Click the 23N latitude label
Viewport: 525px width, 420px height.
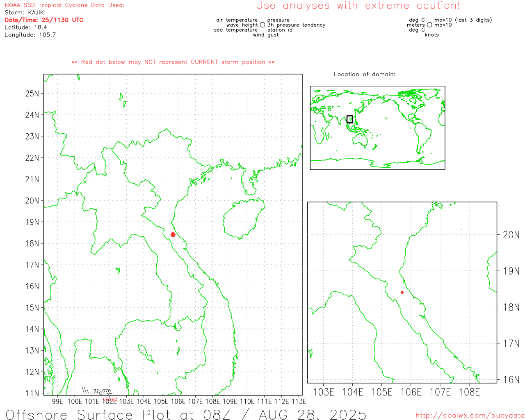[x=32, y=136]
